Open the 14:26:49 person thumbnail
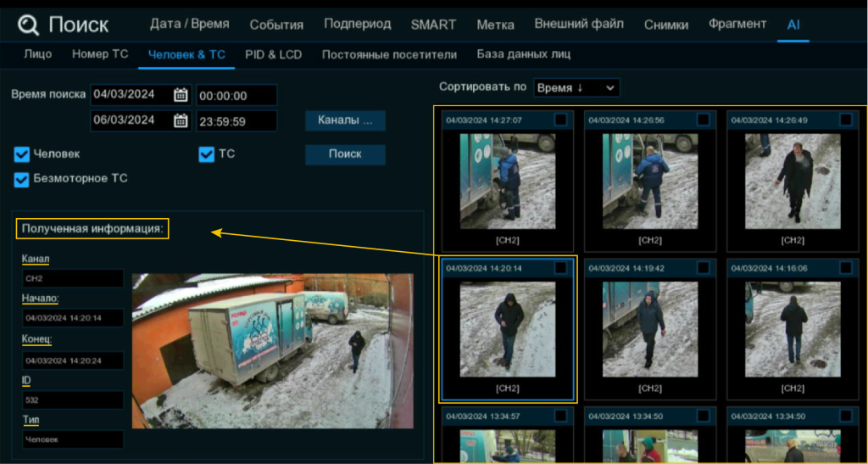This screenshot has width=868, height=464. pos(793,181)
